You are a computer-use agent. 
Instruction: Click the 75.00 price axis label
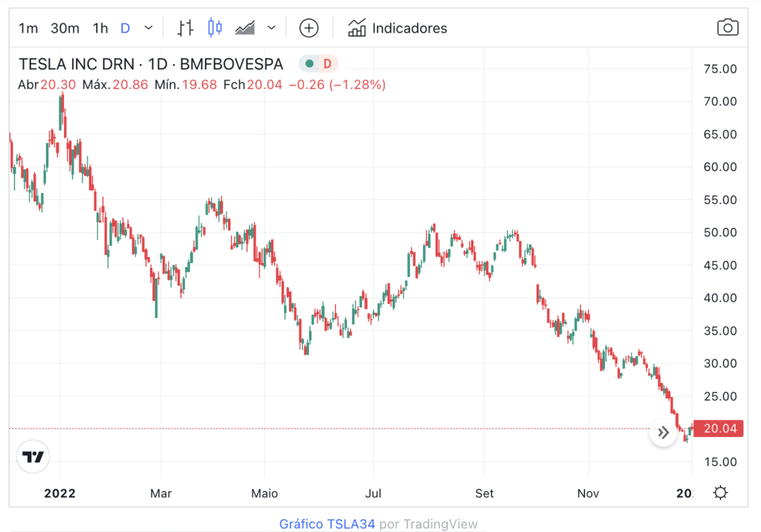(720, 69)
